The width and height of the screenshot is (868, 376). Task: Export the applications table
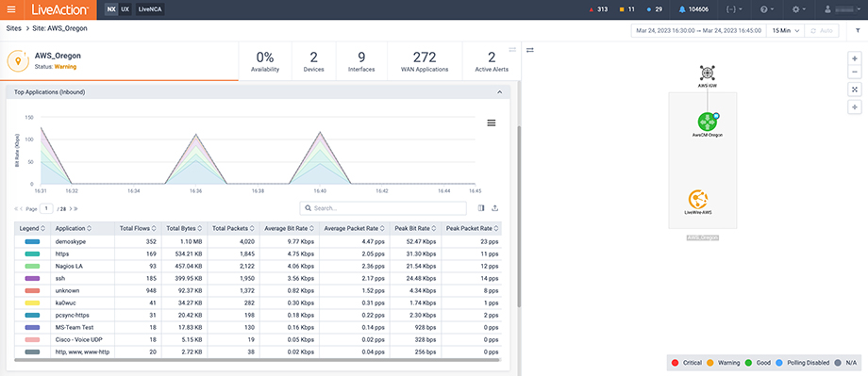(x=495, y=208)
